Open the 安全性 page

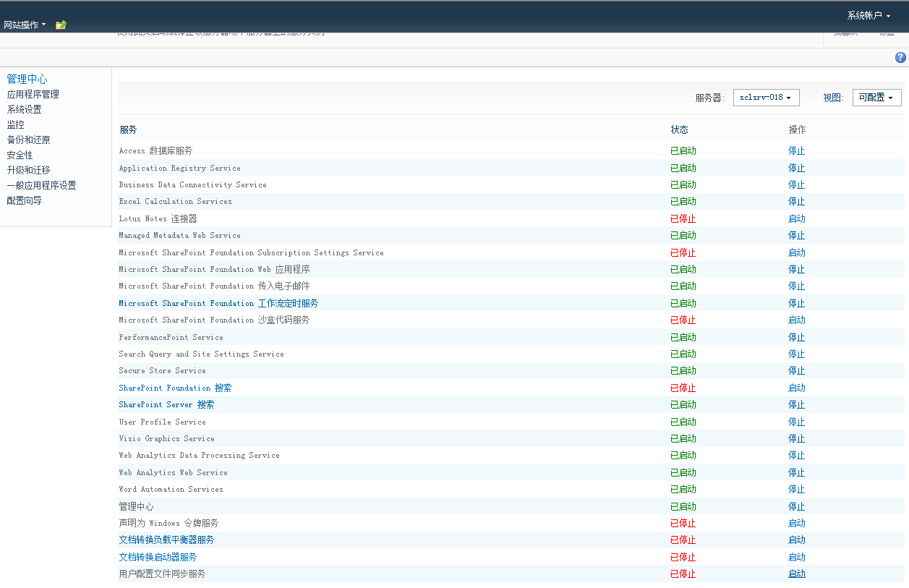coord(20,155)
